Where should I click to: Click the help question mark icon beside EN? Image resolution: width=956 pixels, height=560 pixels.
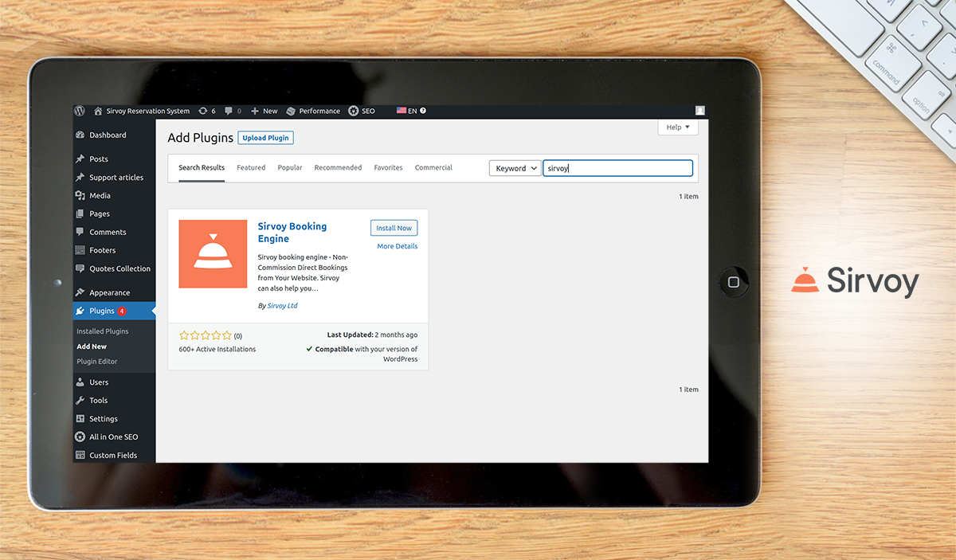tap(423, 112)
